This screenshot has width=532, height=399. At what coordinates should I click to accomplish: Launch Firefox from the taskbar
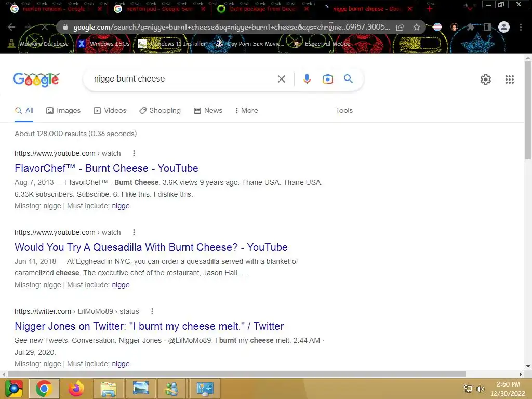point(76,389)
